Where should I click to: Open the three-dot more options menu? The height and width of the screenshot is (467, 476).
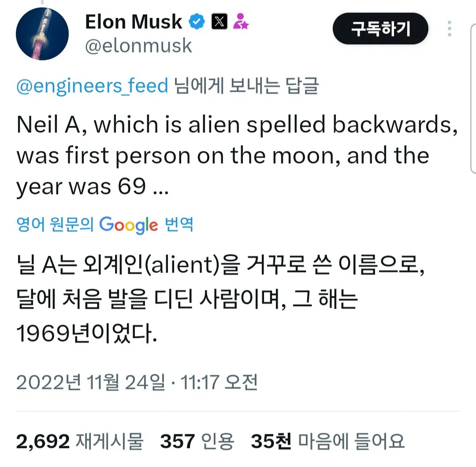click(x=449, y=29)
